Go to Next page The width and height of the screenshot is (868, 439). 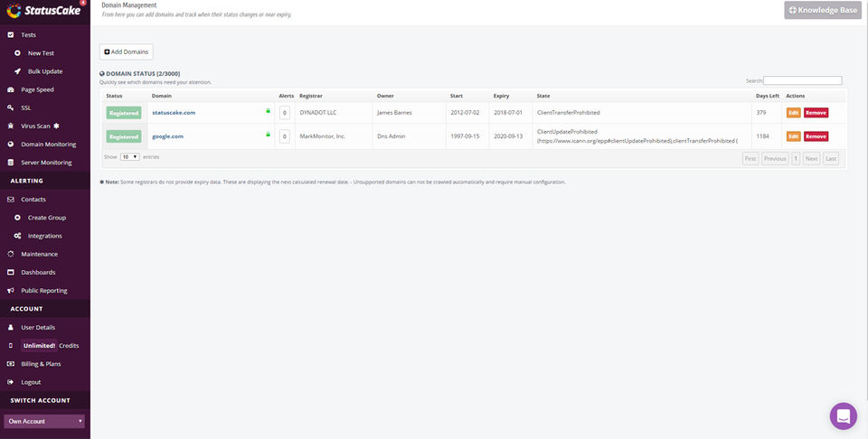click(x=812, y=159)
